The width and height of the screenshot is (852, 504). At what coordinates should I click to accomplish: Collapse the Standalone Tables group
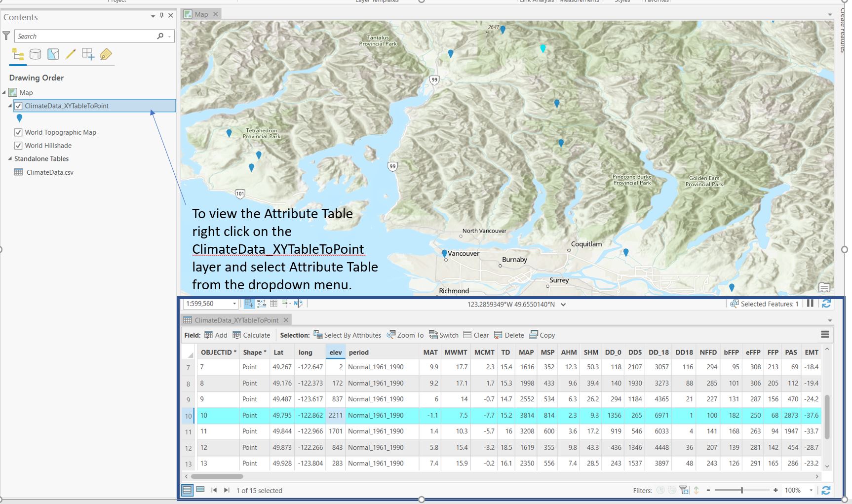click(10, 158)
